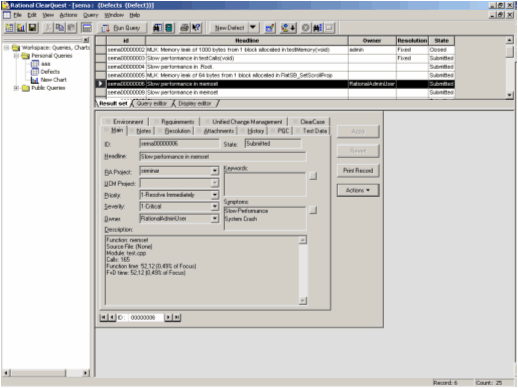Click the Save floppy disk icon
This screenshot has width=518, height=388.
pyautogui.click(x=32, y=28)
